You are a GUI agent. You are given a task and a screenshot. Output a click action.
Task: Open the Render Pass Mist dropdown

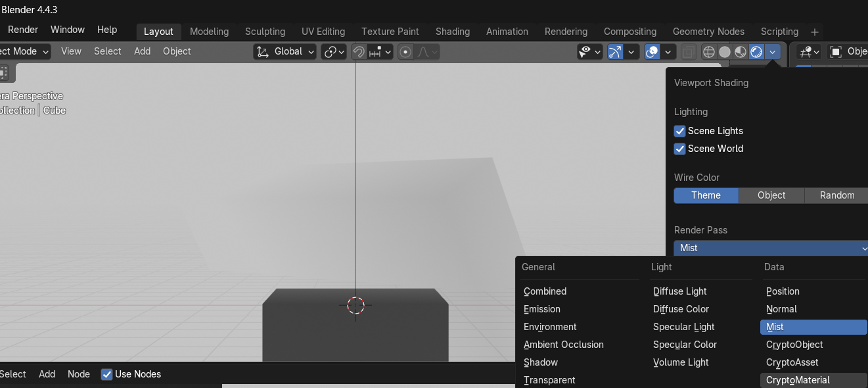(771, 248)
